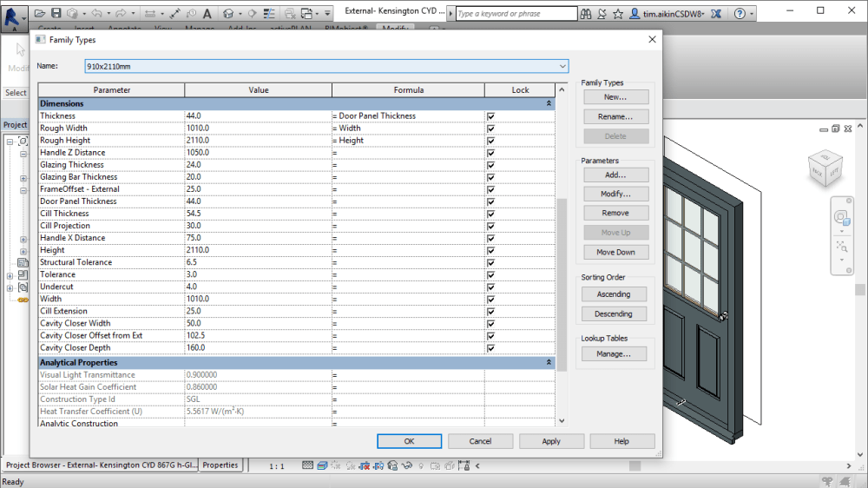Switch to the Properties tab at bottom

click(x=220, y=465)
